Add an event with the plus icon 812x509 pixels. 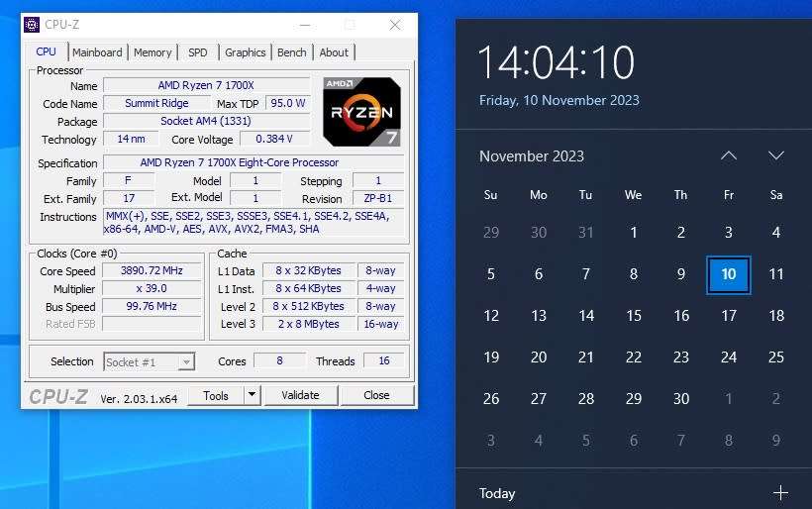tap(780, 492)
